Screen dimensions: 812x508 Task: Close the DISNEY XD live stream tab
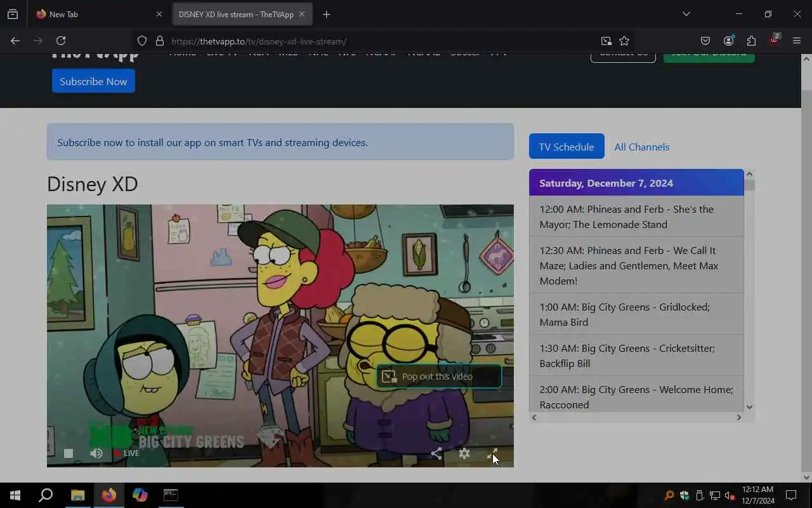tap(302, 14)
